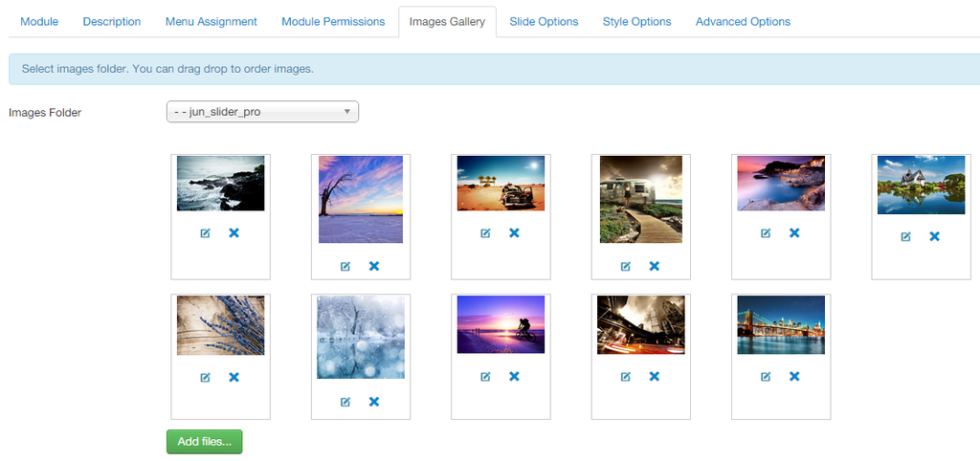Edit the desert vintage car image
The width and height of the screenshot is (980, 461).
click(485, 233)
